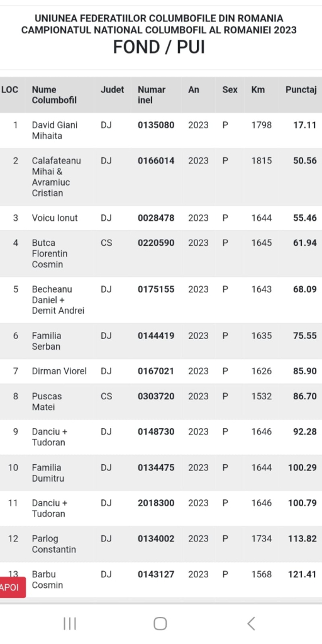Select the Parlog Constantin row

pyautogui.click(x=161, y=544)
